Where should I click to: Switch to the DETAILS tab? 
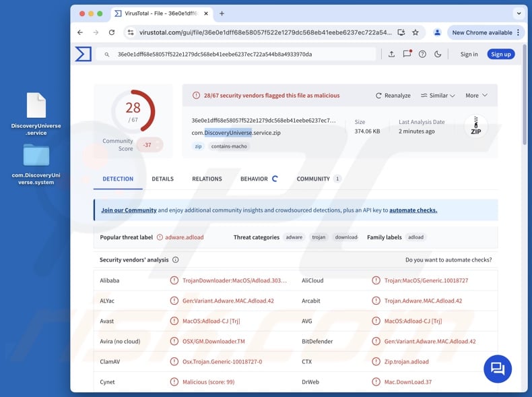pyautogui.click(x=162, y=179)
